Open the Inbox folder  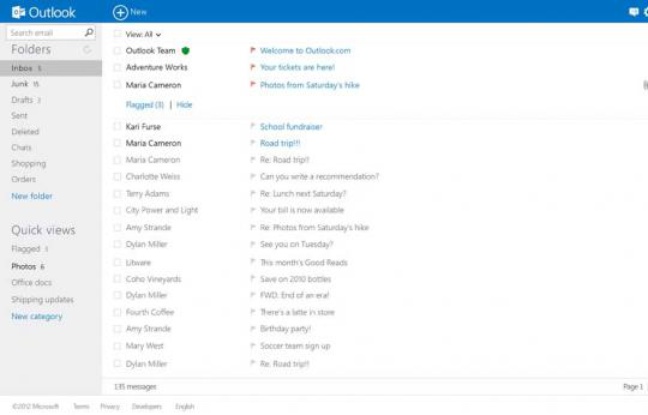pyautogui.click(x=51, y=68)
